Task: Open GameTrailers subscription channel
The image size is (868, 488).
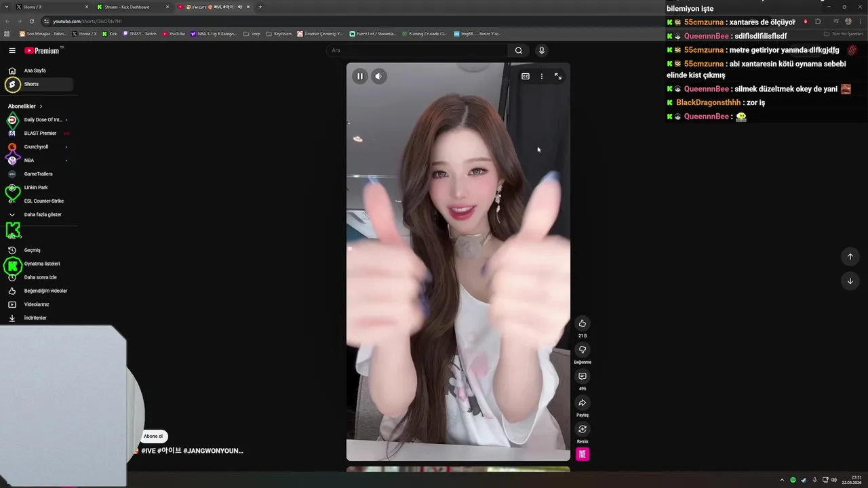Action: pos(39,174)
